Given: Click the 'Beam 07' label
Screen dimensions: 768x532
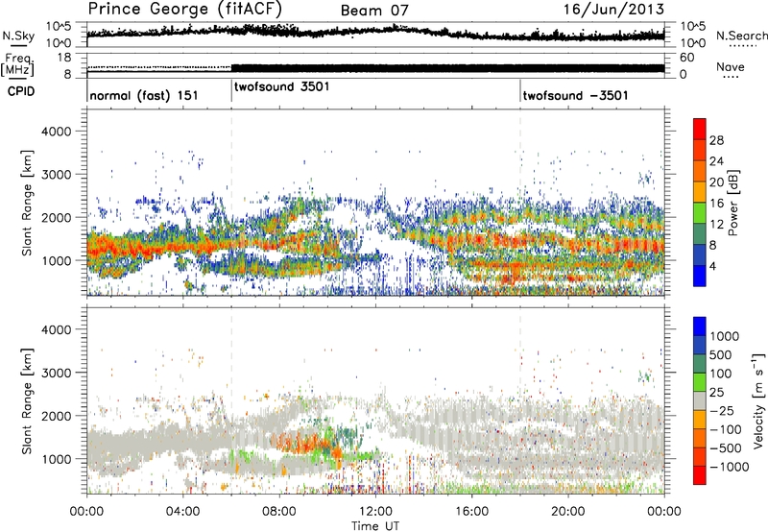Looking at the screenshot, I should (374, 11).
